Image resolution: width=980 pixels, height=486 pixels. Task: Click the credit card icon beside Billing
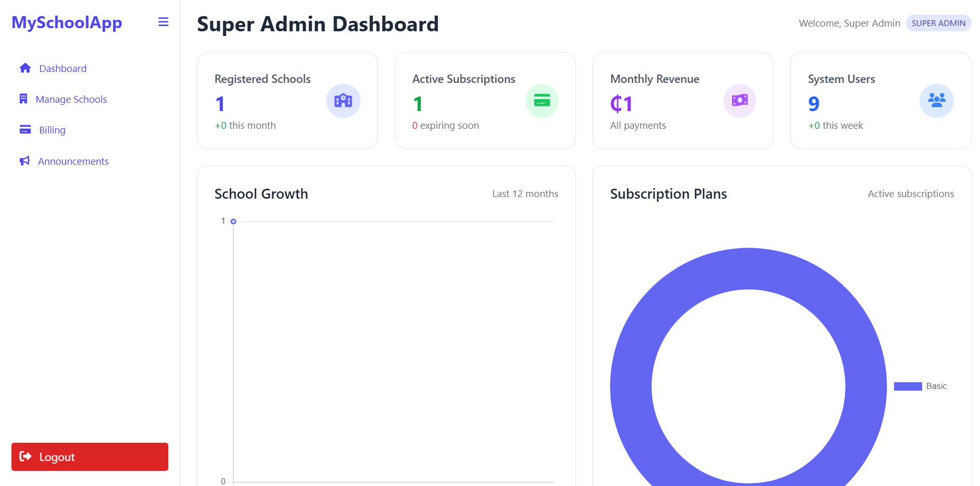(24, 129)
